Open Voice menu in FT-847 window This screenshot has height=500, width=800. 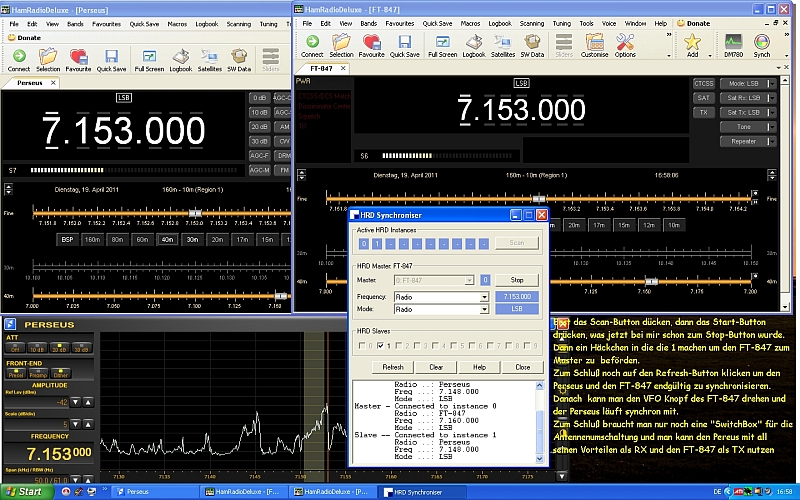(609, 23)
